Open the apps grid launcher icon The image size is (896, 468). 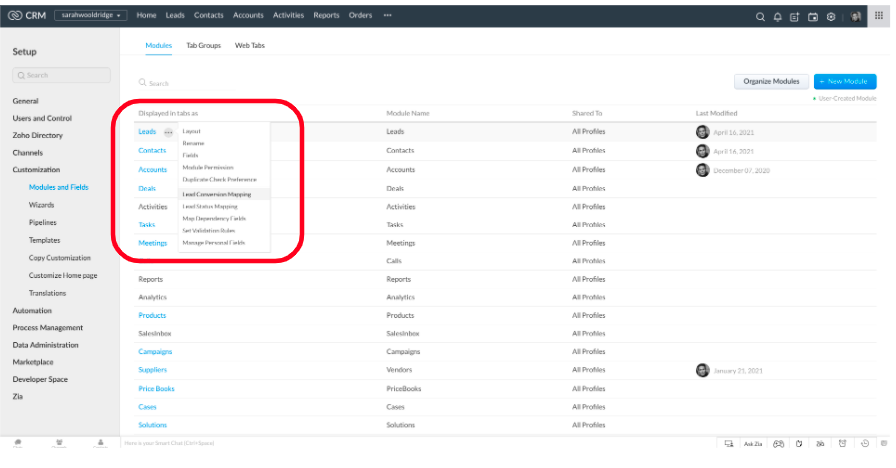pos(879,15)
